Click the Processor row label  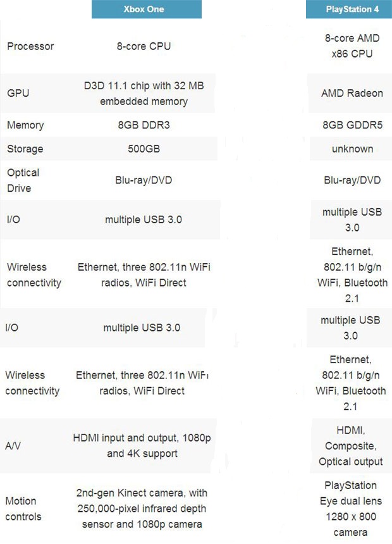pyautogui.click(x=30, y=46)
